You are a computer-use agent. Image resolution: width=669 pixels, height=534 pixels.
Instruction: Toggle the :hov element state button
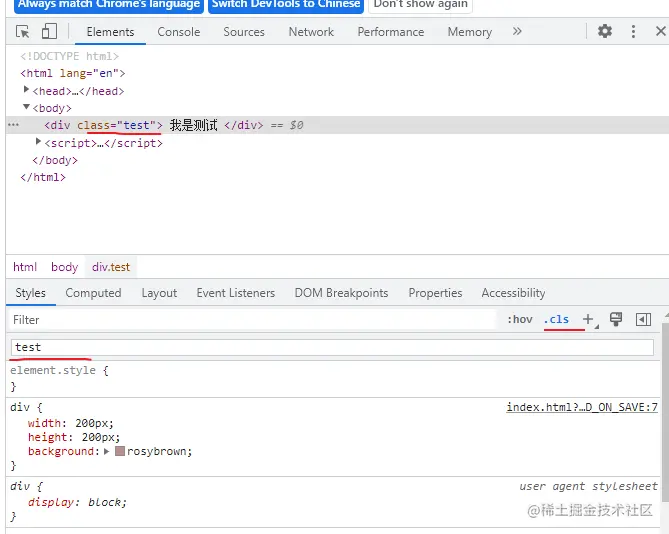coord(520,319)
